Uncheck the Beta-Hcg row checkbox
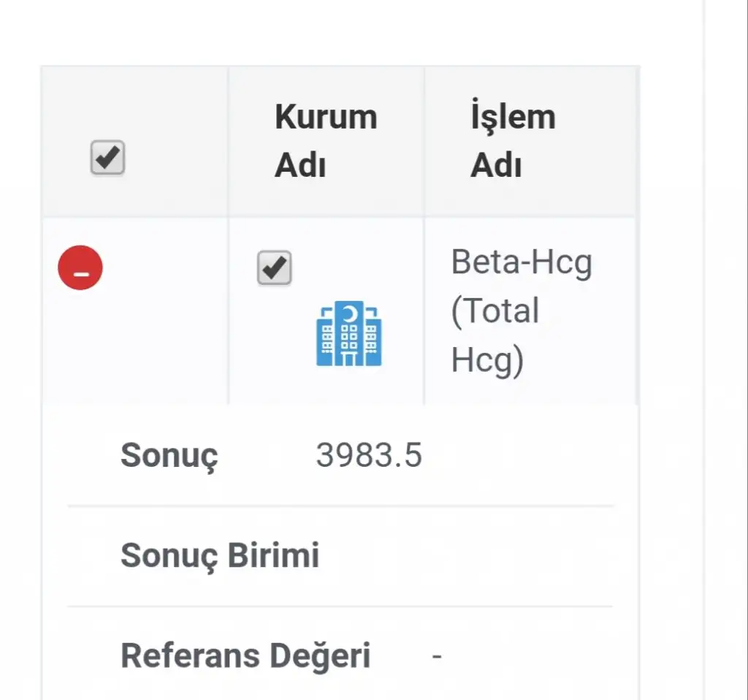 tap(275, 268)
